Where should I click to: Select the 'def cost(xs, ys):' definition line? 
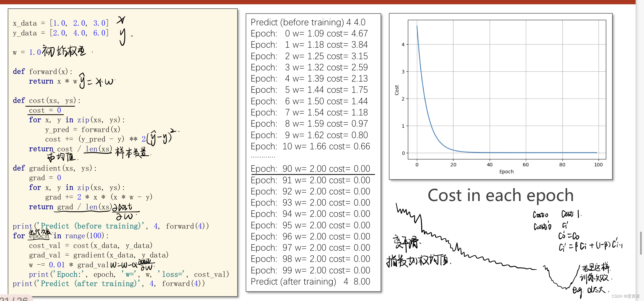tap(47, 101)
